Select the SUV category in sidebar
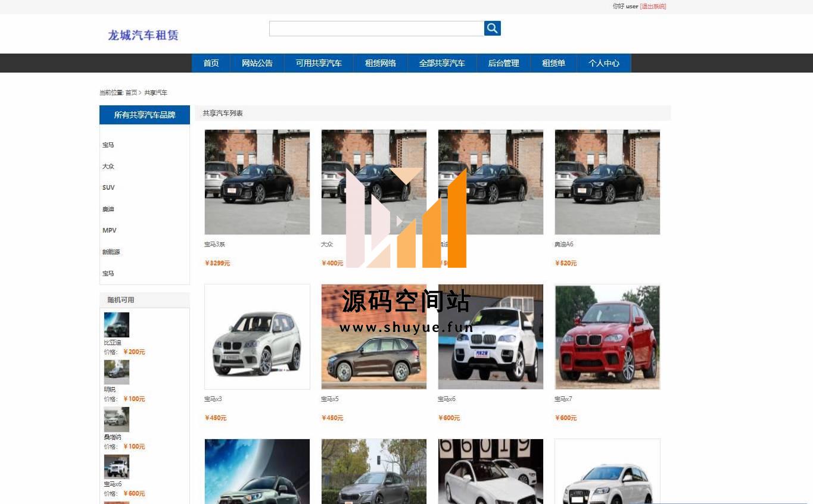Image resolution: width=813 pixels, height=504 pixels. [x=108, y=187]
